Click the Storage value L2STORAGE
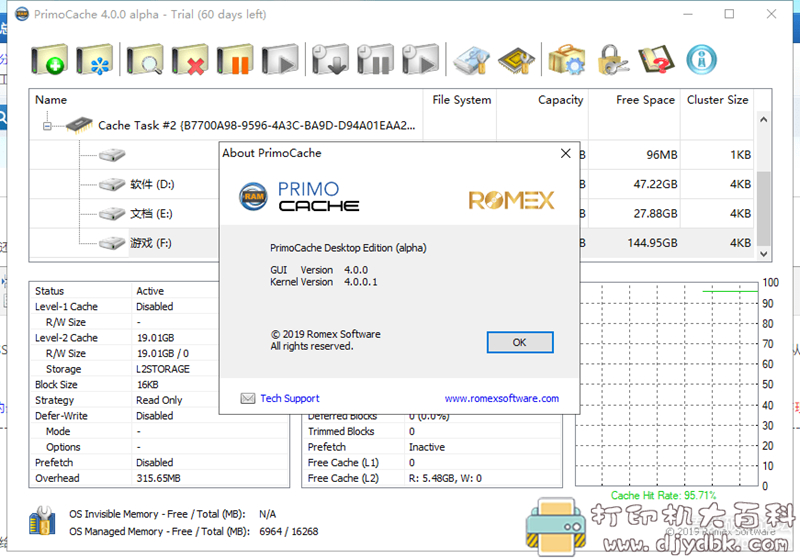 pyautogui.click(x=163, y=369)
